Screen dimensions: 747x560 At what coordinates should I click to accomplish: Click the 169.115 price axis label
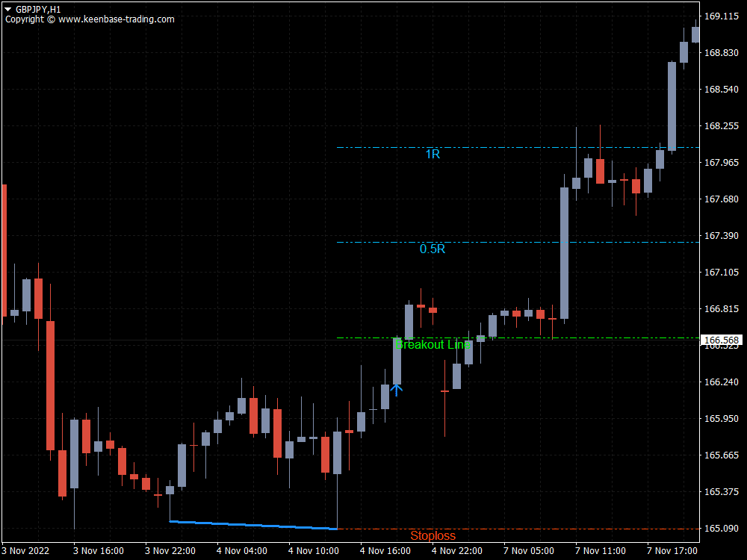point(722,16)
